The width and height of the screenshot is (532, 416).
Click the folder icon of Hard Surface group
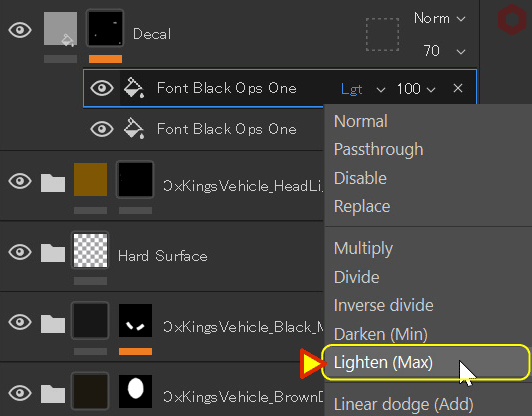tap(53, 253)
